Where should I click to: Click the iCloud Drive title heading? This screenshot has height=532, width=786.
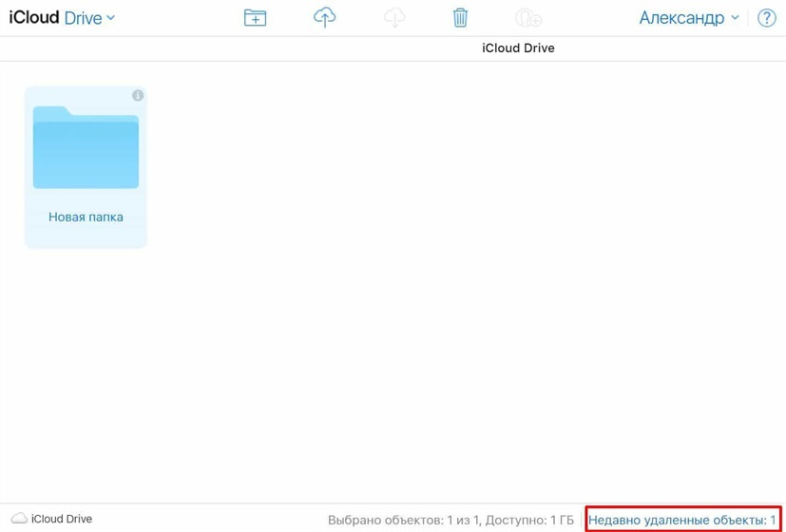coord(518,48)
